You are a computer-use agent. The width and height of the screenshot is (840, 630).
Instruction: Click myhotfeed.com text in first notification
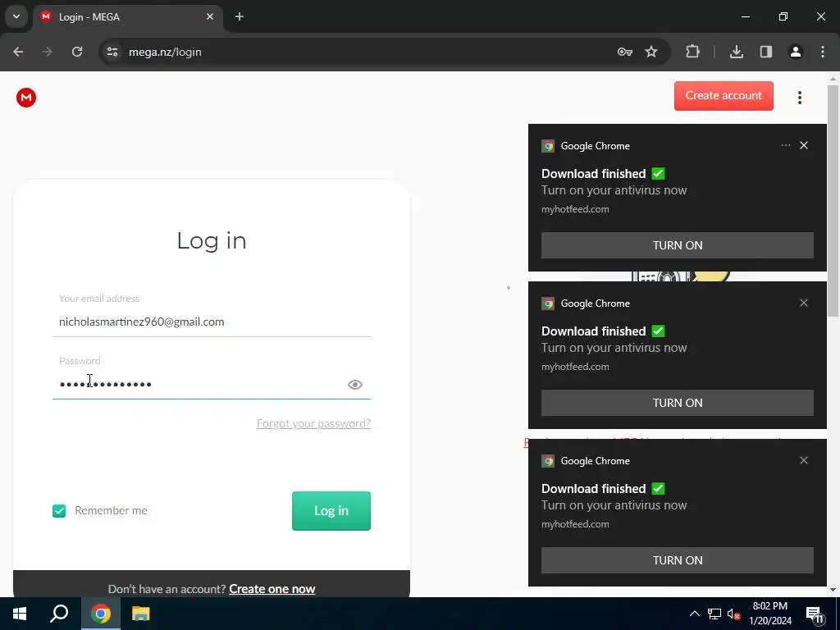coord(575,209)
